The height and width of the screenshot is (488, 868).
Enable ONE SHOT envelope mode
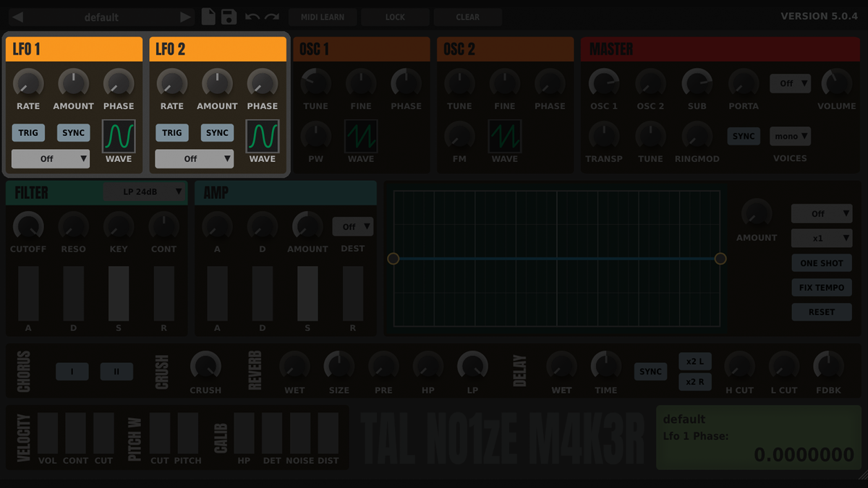pyautogui.click(x=821, y=262)
